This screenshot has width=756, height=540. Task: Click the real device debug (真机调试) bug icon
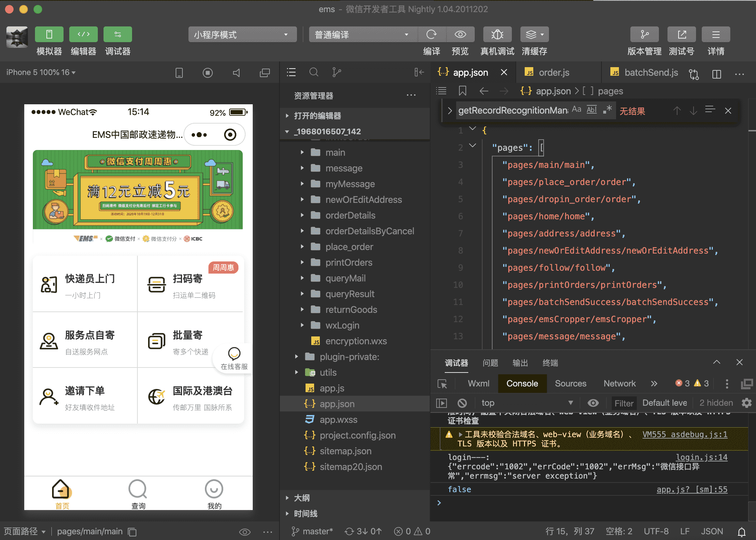pyautogui.click(x=497, y=34)
